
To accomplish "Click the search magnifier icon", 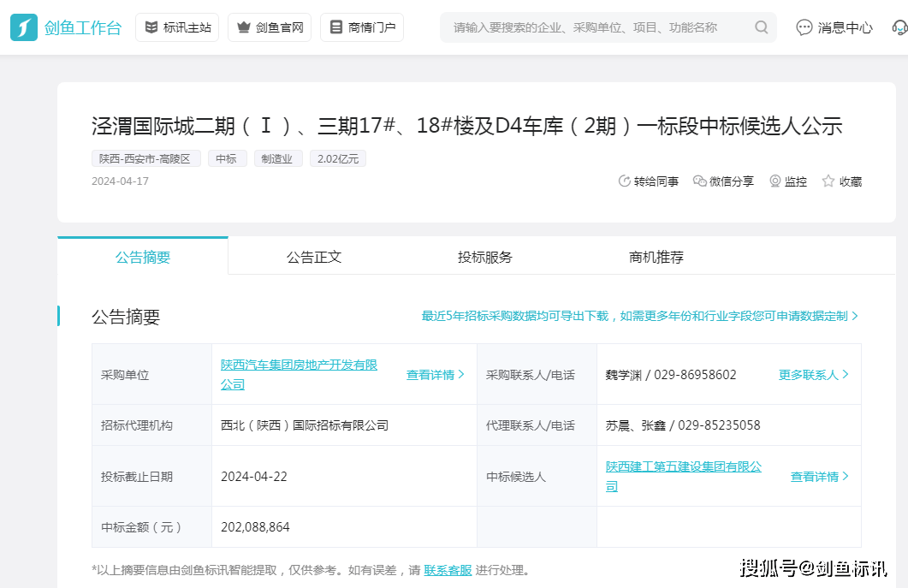I will coord(762,27).
